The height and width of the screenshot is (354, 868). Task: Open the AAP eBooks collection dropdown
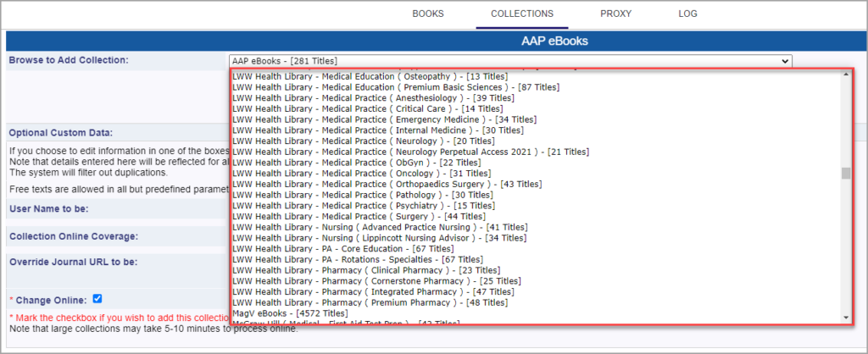pyautogui.click(x=510, y=61)
